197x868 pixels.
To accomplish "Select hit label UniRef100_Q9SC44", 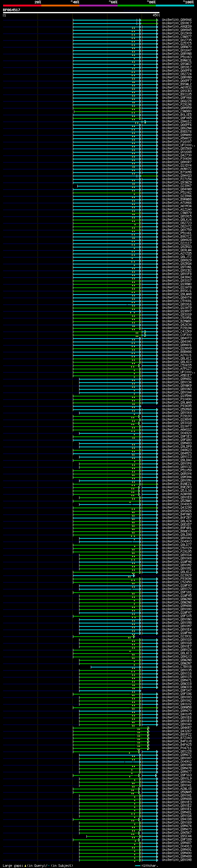I will (176, 836).
